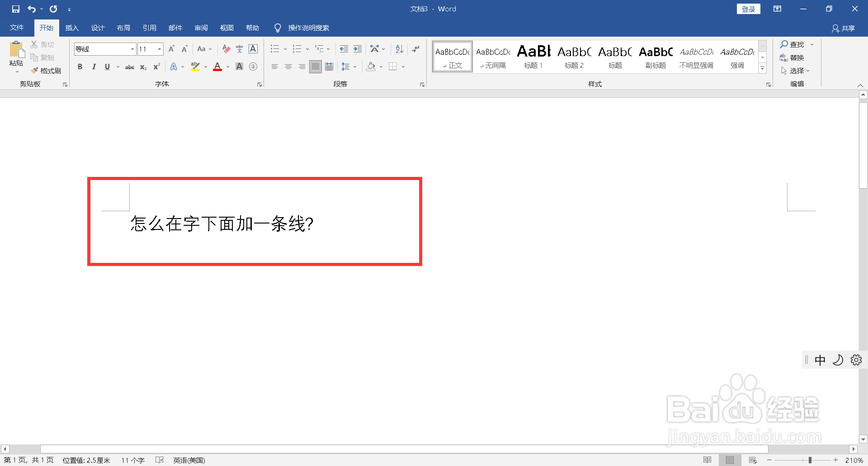Click the 共享 share button
The image size is (868, 466).
(x=844, y=29)
